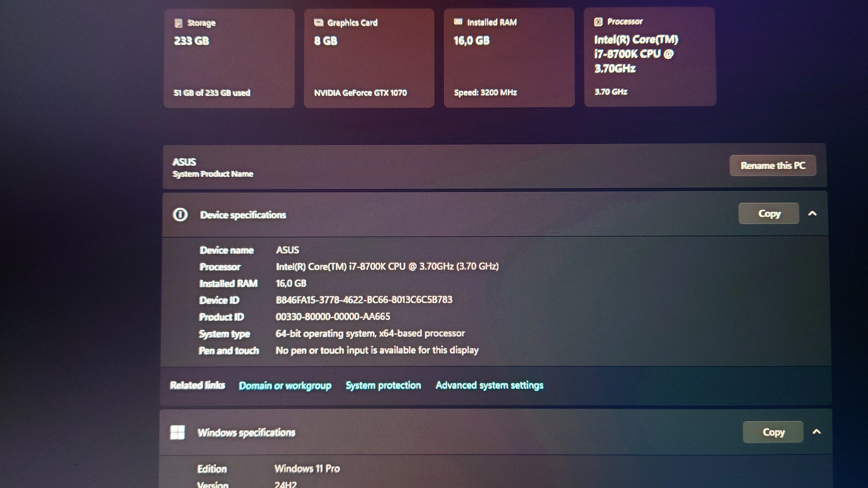Select the i7-8700K Processor card

pyautogui.click(x=650, y=58)
